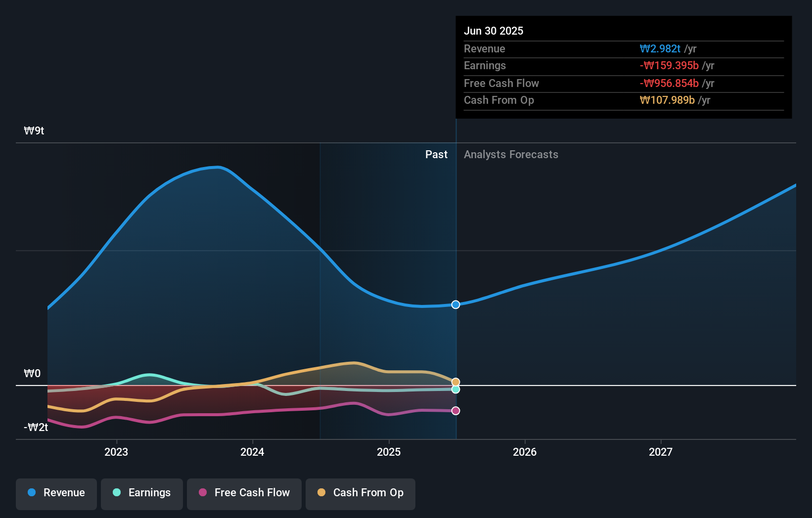812x518 pixels.
Task: Click the Cash From Op legend button
Action: [360, 493]
